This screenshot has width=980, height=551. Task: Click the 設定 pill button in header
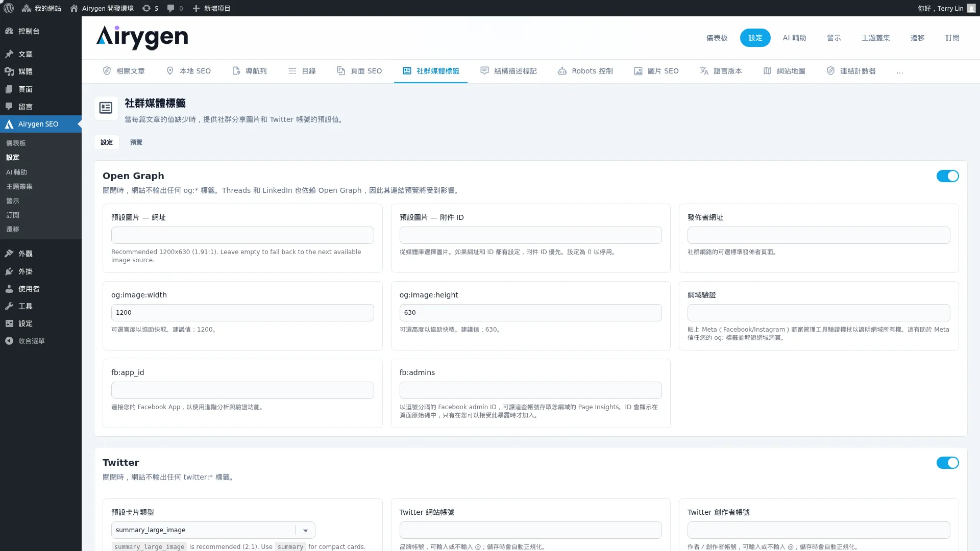click(x=755, y=38)
